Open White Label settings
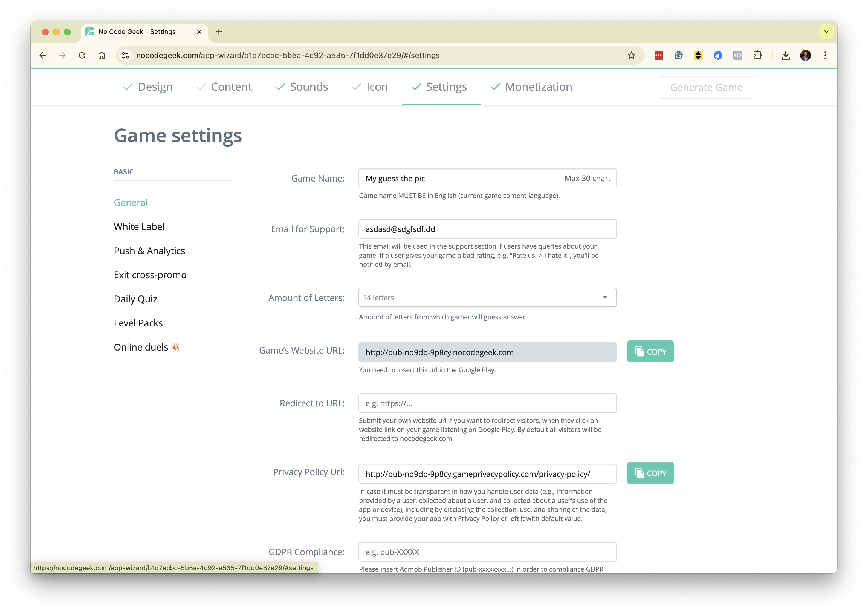This screenshot has height=614, width=868. click(139, 226)
